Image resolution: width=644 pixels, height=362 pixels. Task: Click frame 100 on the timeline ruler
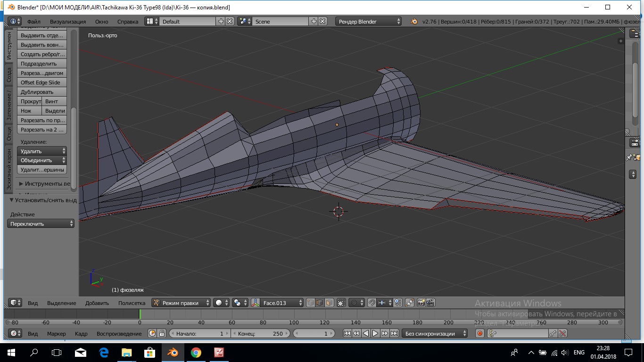coord(294,322)
